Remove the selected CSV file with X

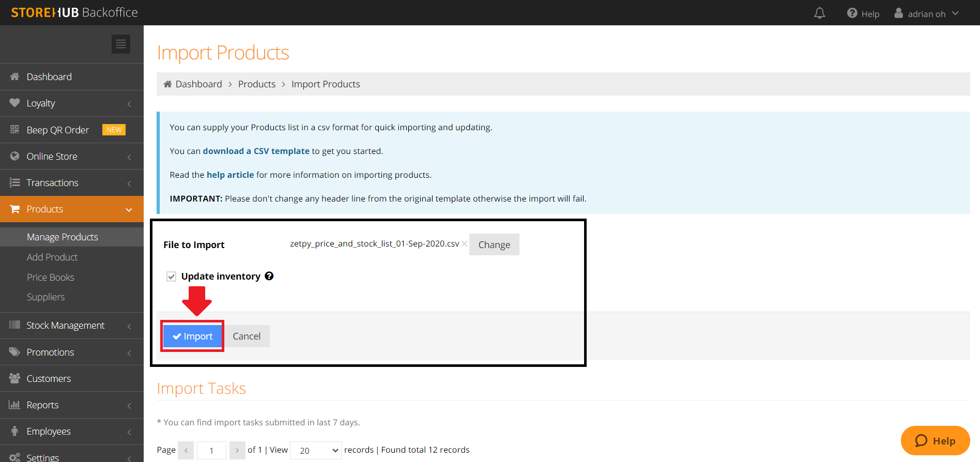click(x=464, y=244)
